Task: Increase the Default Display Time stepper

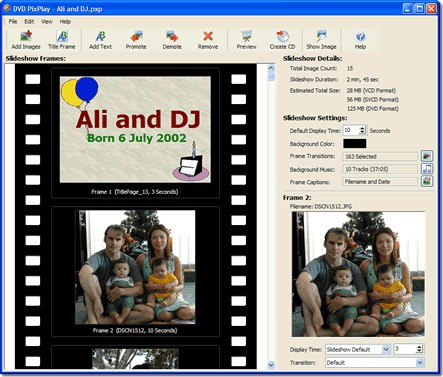Action: pos(363,128)
